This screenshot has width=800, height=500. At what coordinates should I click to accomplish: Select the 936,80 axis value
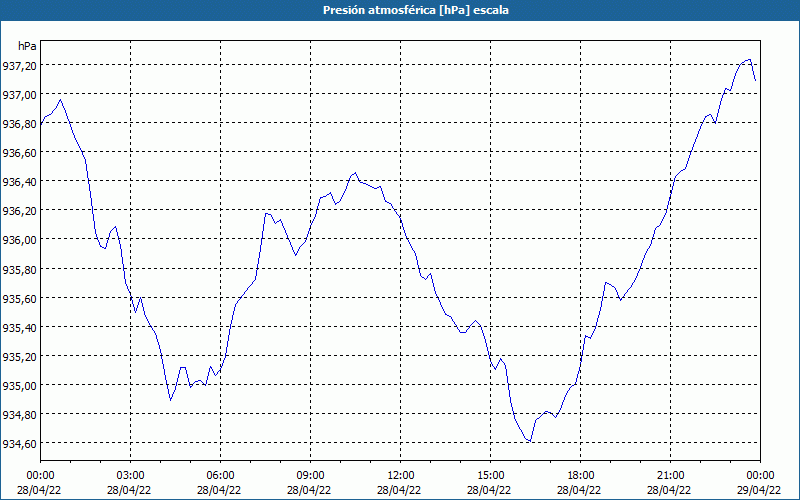(x=19, y=123)
